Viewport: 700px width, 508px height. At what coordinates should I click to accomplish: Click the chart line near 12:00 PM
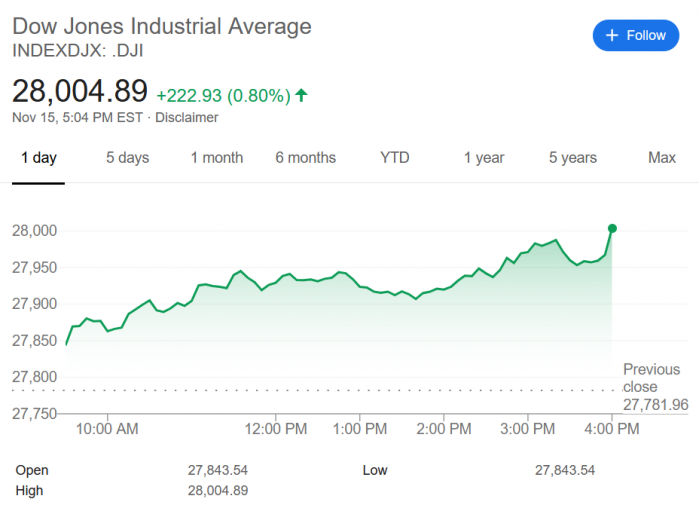click(x=276, y=282)
